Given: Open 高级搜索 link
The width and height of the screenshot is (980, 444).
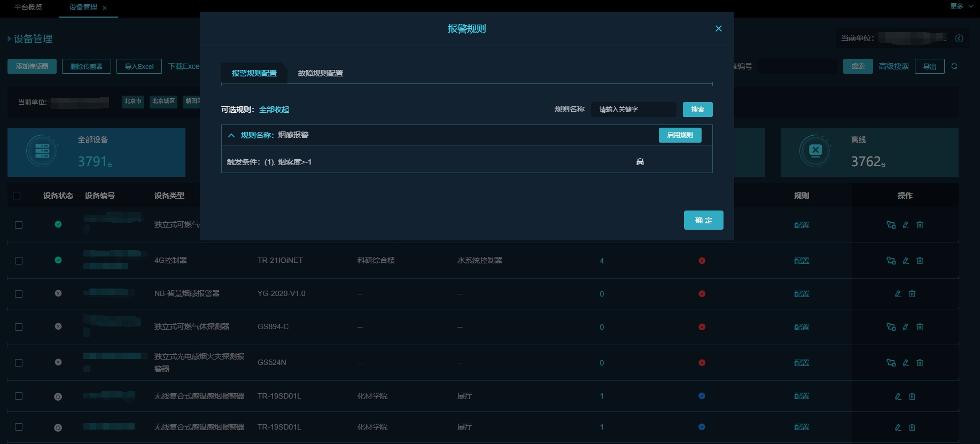Looking at the screenshot, I should (x=893, y=66).
